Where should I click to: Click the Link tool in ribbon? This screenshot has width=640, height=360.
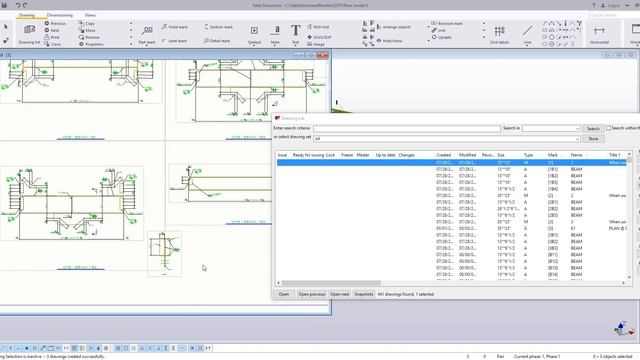click(439, 30)
